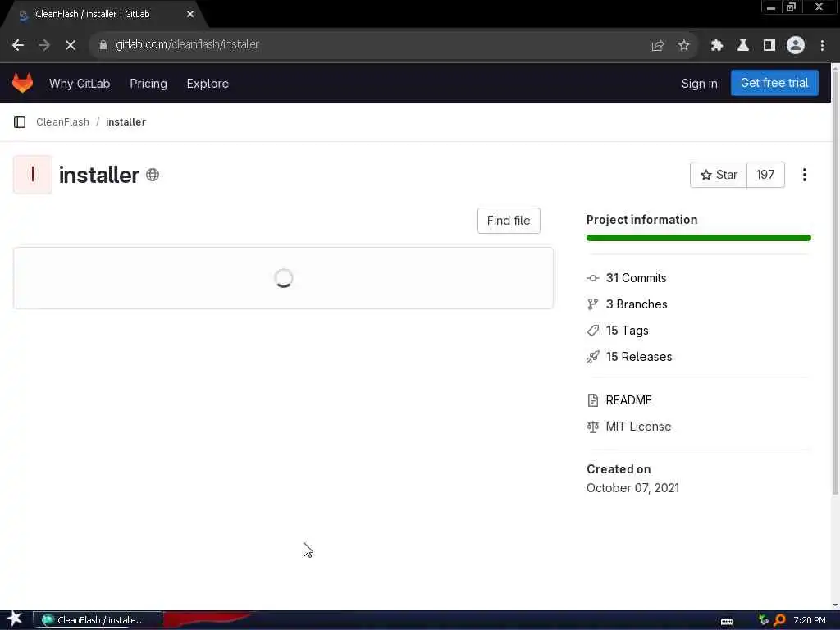Click the commits icon

(593, 278)
